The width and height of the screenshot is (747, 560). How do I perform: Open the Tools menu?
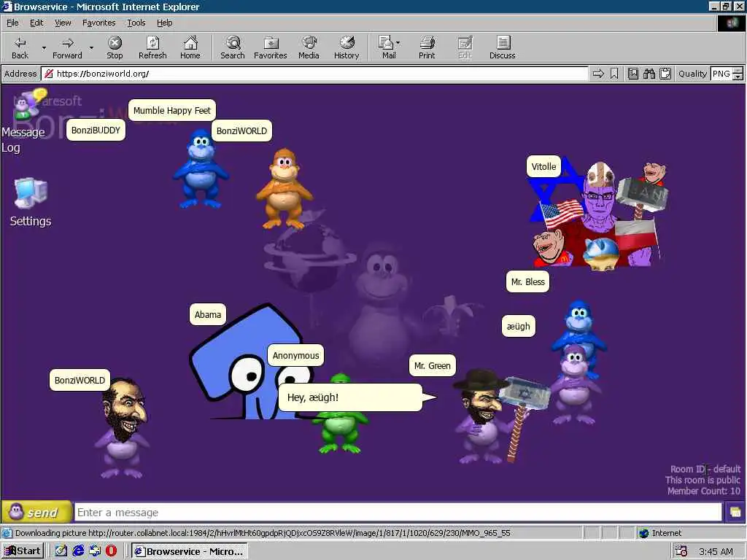[x=136, y=23]
